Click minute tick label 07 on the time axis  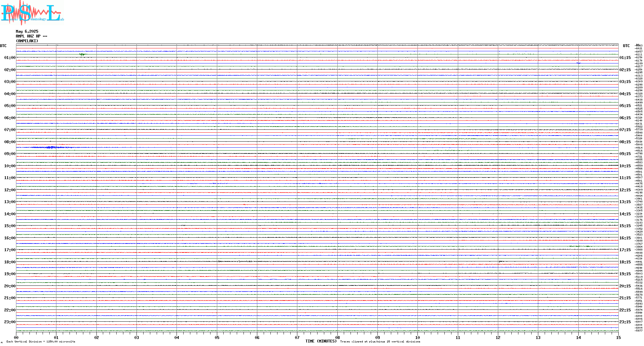297,337
